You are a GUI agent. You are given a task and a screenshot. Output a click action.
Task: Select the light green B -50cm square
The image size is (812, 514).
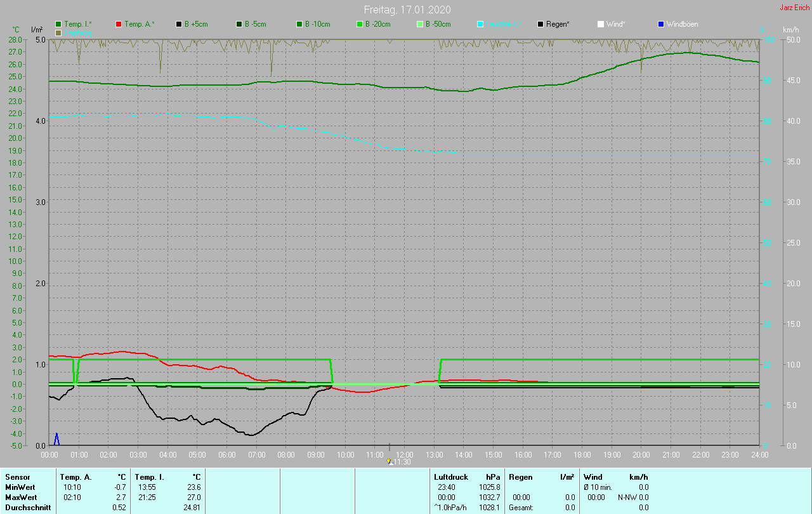click(x=420, y=24)
